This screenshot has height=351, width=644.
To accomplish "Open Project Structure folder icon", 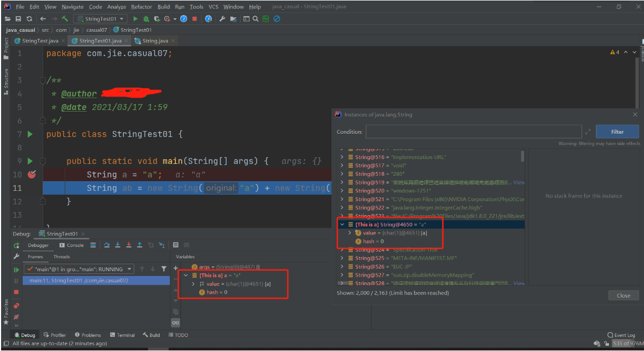I will (x=234, y=19).
